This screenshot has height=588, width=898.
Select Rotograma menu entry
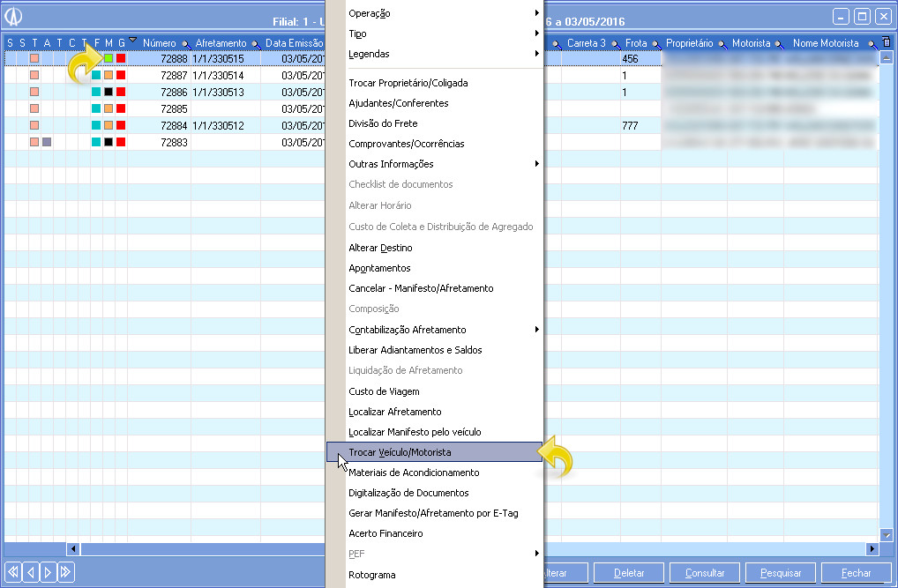pyautogui.click(x=371, y=575)
